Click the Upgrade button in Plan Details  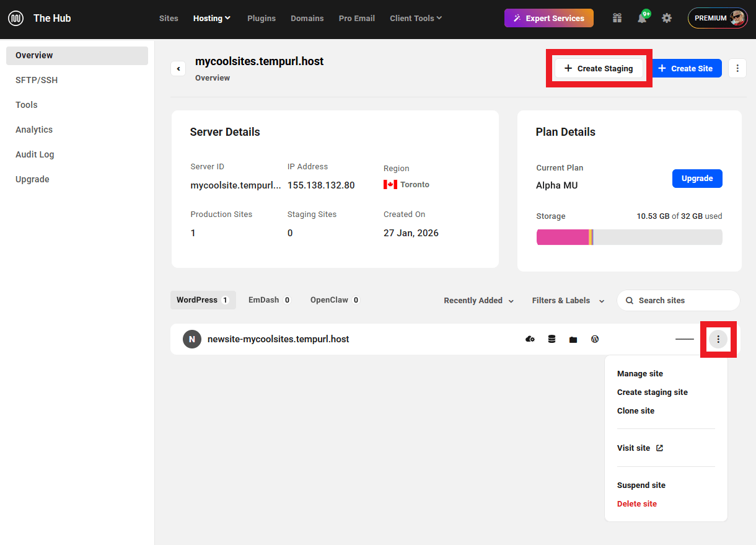697,179
